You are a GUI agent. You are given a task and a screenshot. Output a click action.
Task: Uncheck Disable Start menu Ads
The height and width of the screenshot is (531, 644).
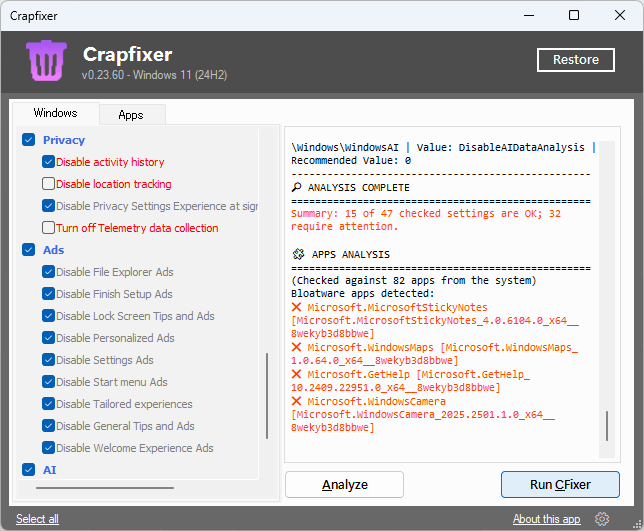pos(48,382)
